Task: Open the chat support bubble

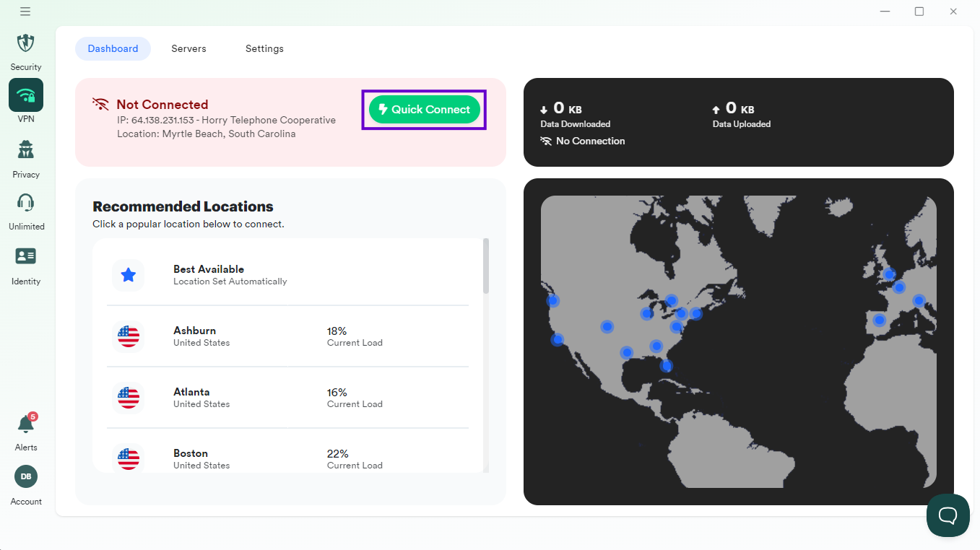Action: 948,515
